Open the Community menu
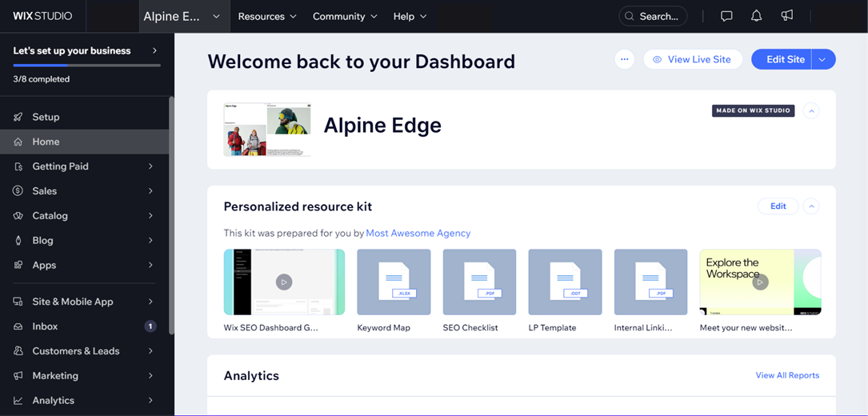This screenshot has height=416, width=868. (x=345, y=16)
